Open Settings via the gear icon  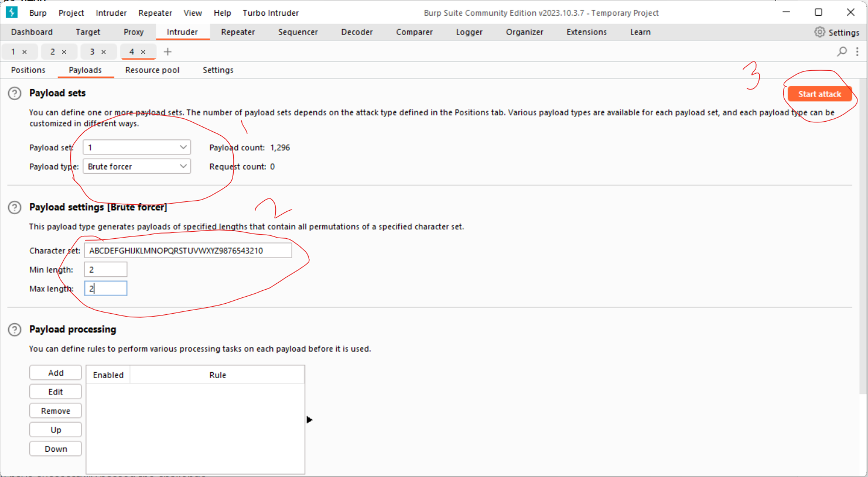(x=820, y=32)
